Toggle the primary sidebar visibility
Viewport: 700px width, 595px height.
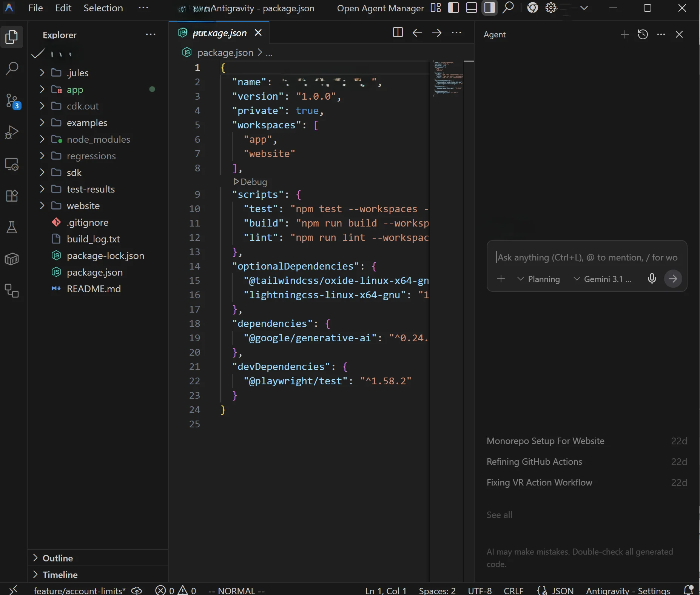[x=453, y=8]
